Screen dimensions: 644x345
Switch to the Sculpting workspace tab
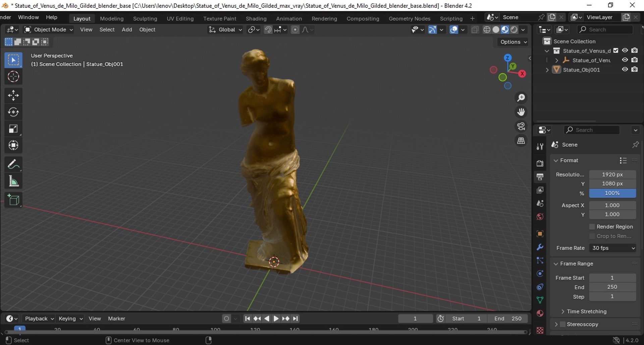[145, 18]
